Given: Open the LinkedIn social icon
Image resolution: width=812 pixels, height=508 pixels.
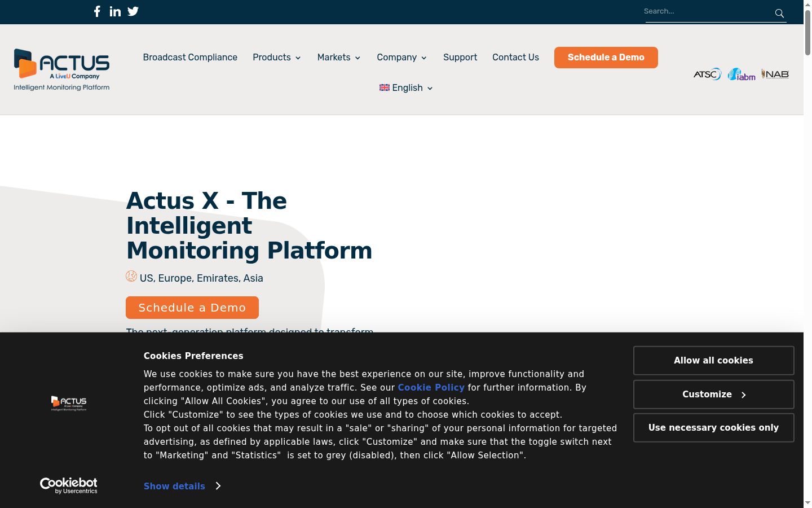Looking at the screenshot, I should click(x=115, y=11).
